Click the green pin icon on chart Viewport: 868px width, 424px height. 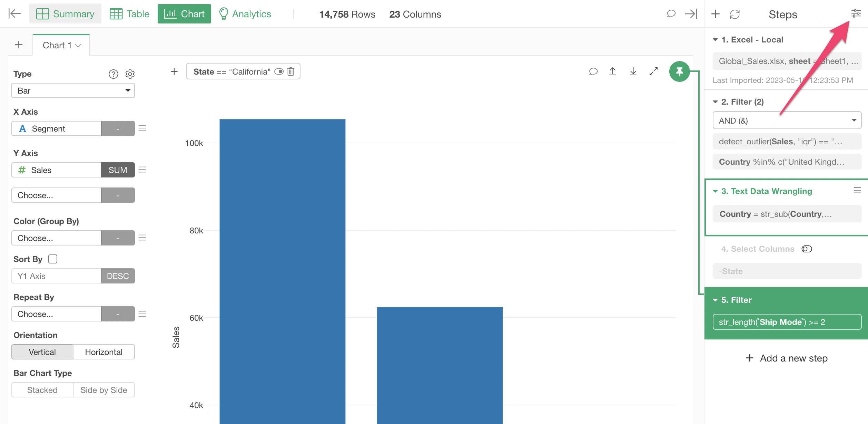pyautogui.click(x=679, y=71)
